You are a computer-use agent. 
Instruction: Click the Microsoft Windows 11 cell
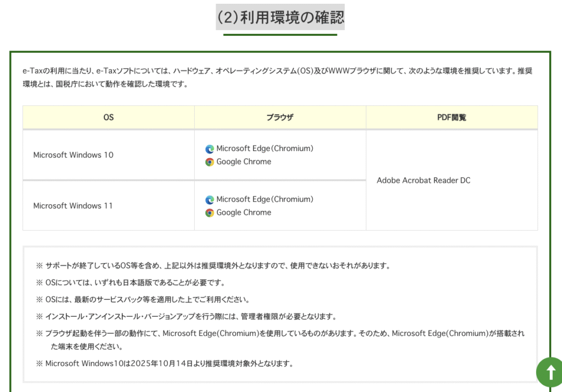click(x=73, y=206)
